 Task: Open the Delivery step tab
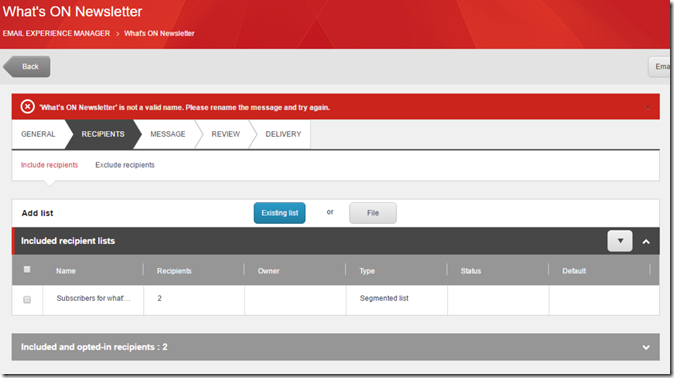[x=283, y=134]
